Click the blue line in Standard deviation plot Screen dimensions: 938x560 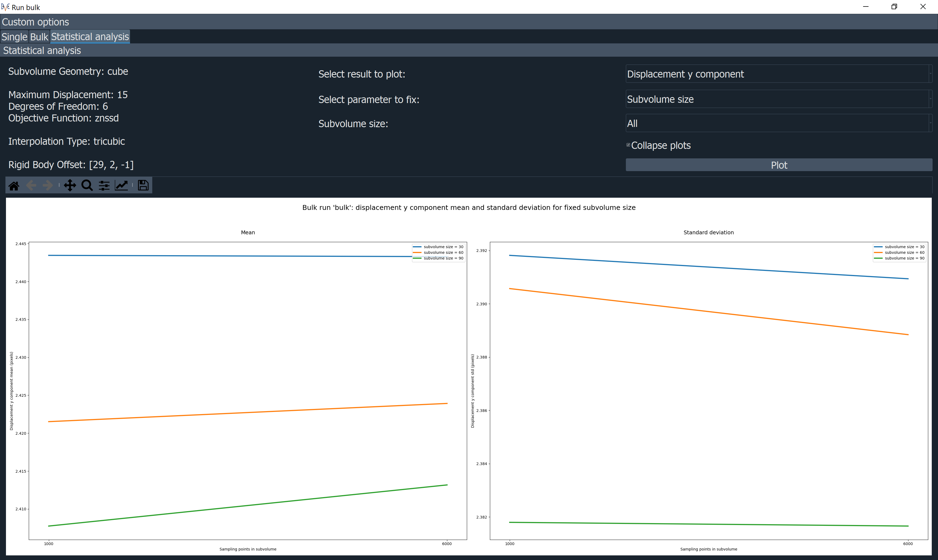709,267
